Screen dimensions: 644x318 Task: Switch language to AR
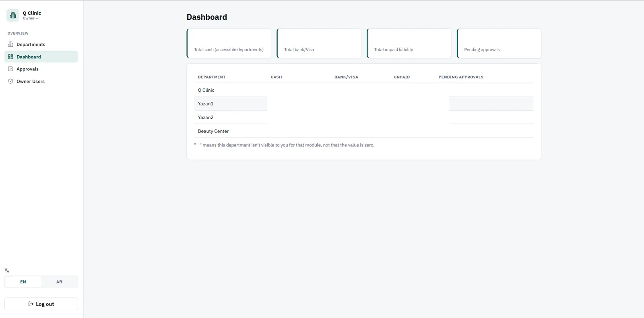click(59, 282)
